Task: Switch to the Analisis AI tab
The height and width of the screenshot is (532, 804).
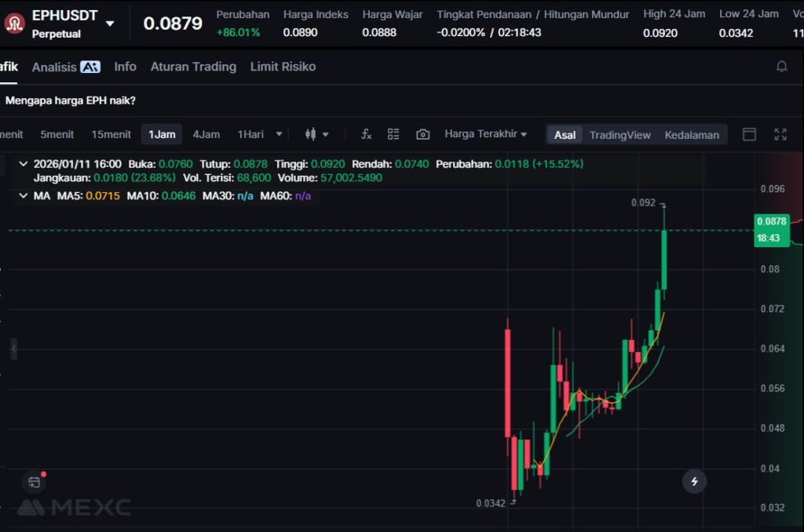Action: pyautogui.click(x=65, y=67)
